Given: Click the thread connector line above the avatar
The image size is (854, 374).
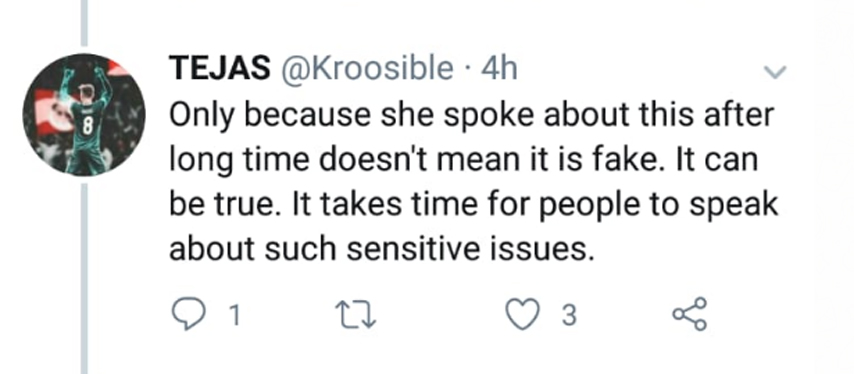Looking at the screenshot, I should (84, 23).
